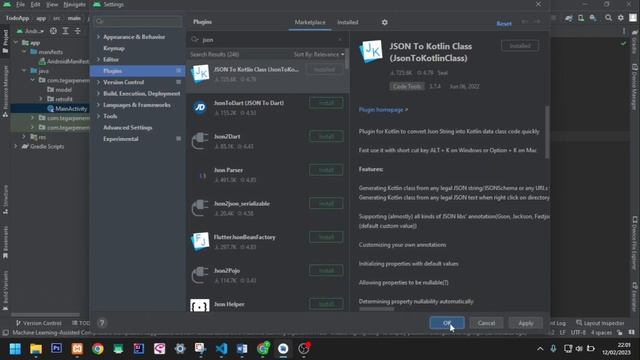
Task: Open the View menu
Action: [52, 4]
